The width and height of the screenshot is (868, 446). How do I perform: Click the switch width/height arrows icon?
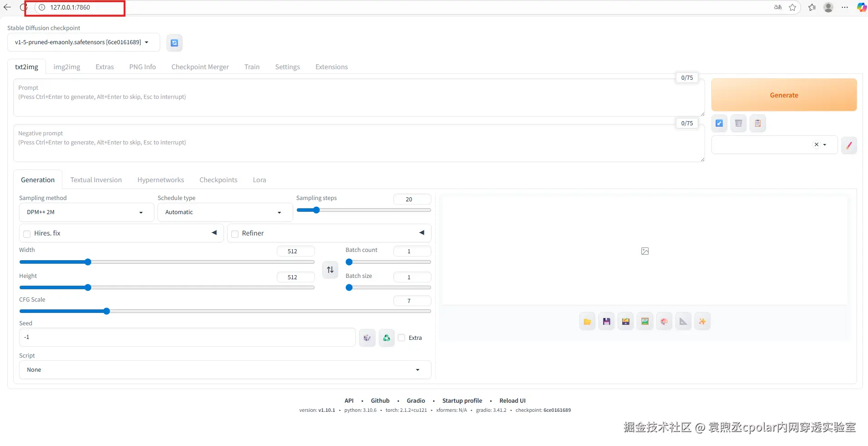pyautogui.click(x=330, y=270)
